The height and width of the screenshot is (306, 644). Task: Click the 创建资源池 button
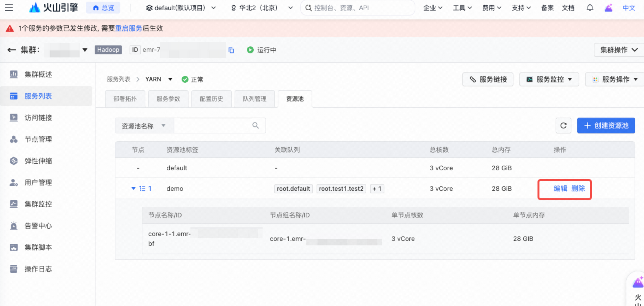606,125
